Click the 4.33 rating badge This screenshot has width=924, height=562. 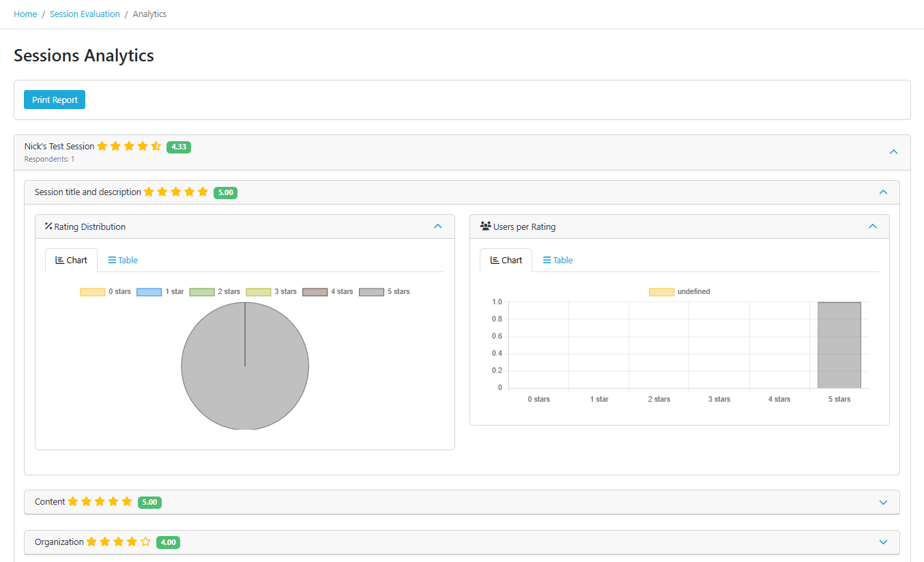click(x=179, y=147)
